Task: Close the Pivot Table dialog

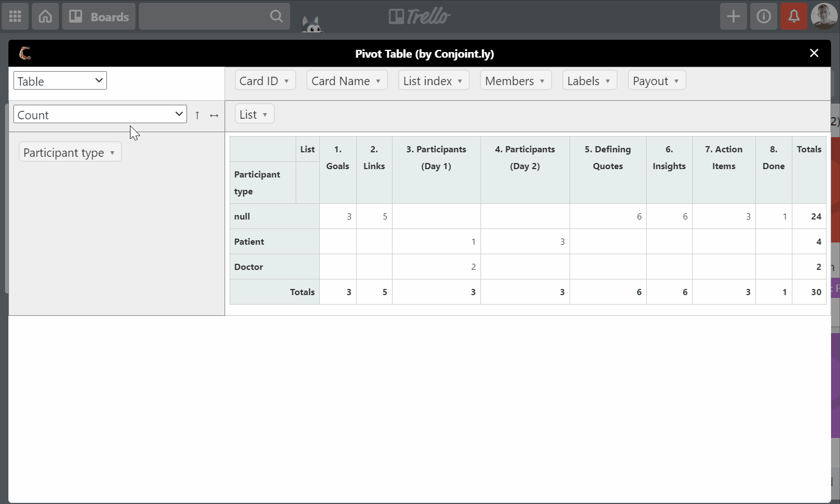Action: pos(814,53)
